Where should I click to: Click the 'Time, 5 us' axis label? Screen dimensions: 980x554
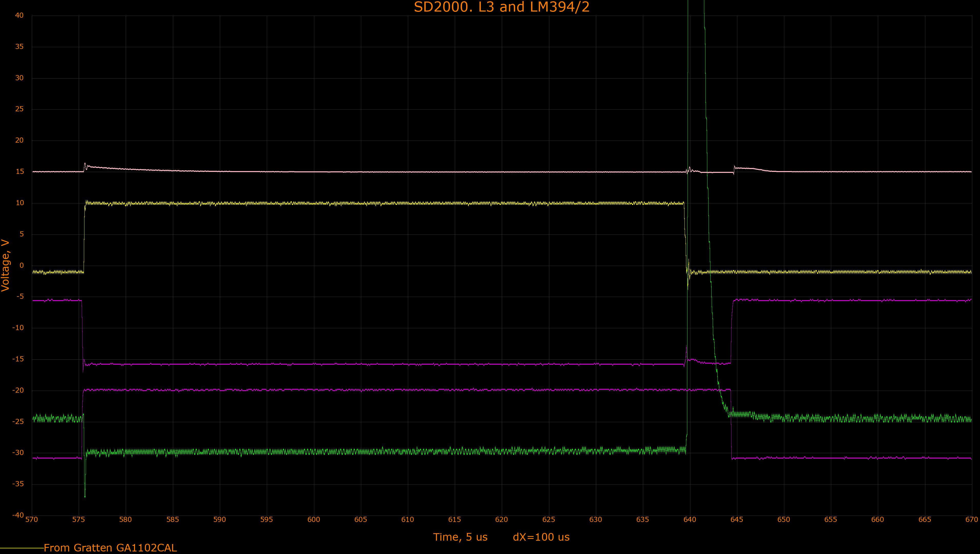point(460,537)
